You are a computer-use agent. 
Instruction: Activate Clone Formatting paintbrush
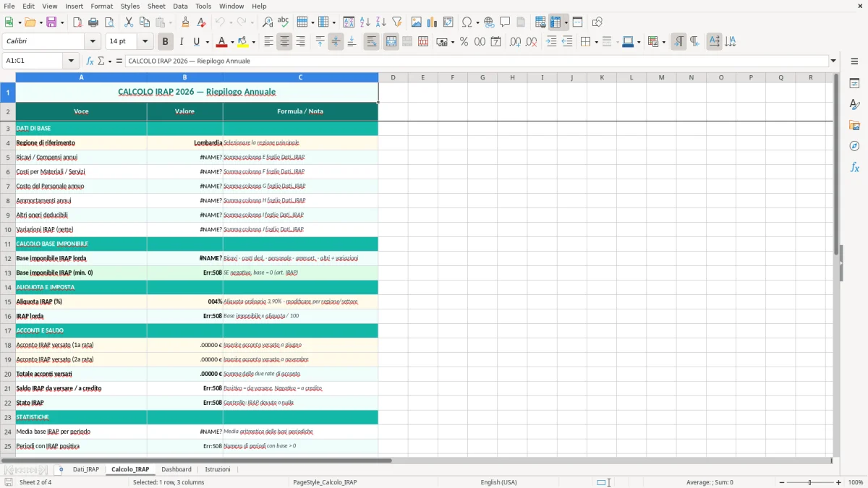185,22
